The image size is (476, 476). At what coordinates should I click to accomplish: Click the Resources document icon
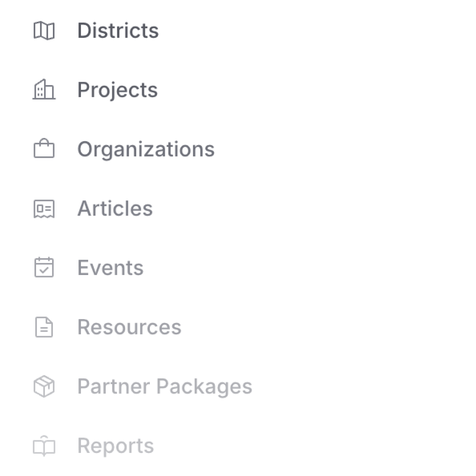click(44, 327)
